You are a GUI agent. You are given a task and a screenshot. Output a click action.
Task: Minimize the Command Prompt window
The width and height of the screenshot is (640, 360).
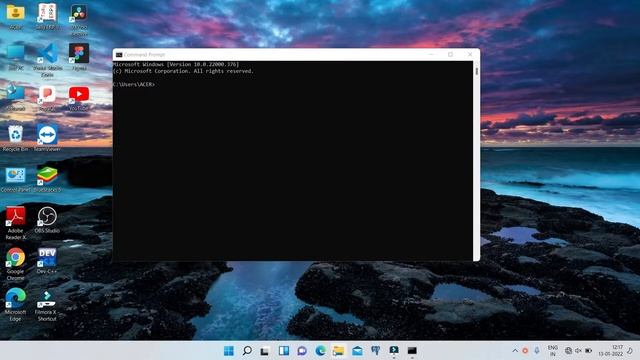[x=431, y=54]
